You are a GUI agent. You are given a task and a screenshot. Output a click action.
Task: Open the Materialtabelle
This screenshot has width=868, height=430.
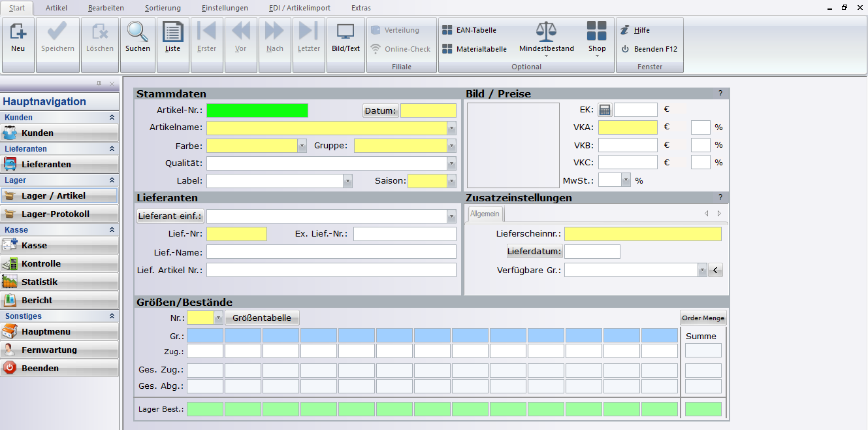(474, 49)
